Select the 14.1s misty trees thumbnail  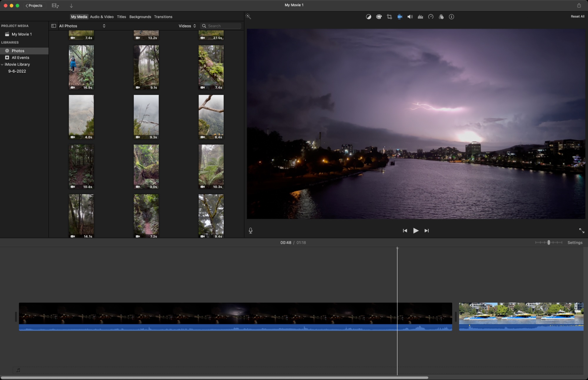(81, 216)
